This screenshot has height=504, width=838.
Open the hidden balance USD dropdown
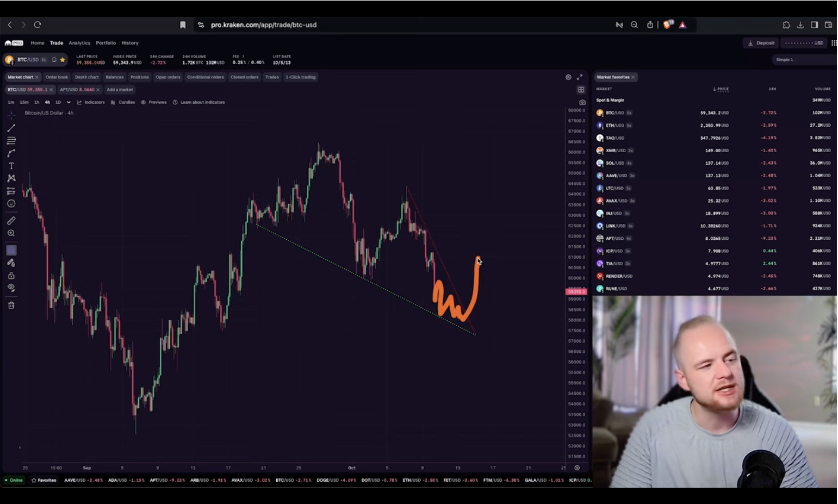coord(804,43)
